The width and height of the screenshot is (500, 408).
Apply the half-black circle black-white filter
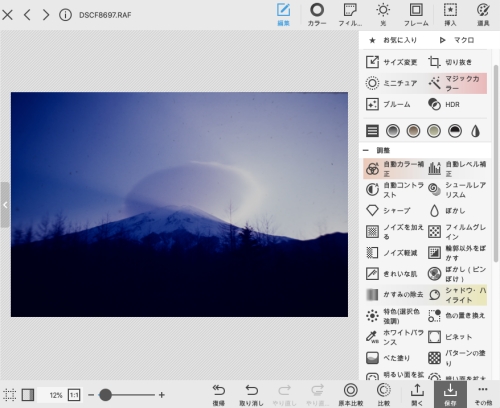pyautogui.click(x=455, y=131)
